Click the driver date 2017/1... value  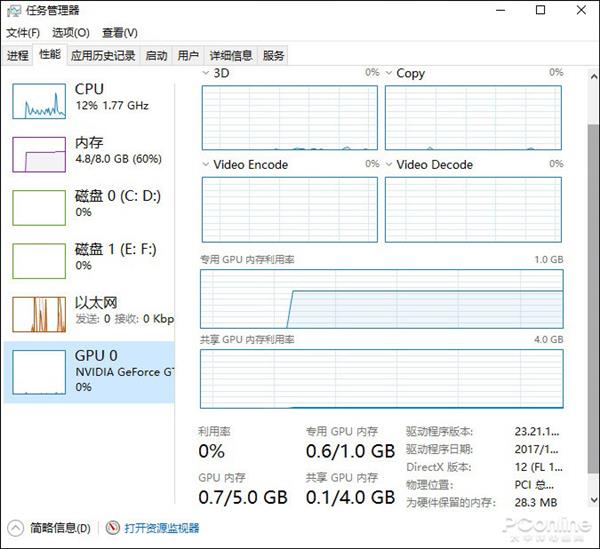[536, 449]
